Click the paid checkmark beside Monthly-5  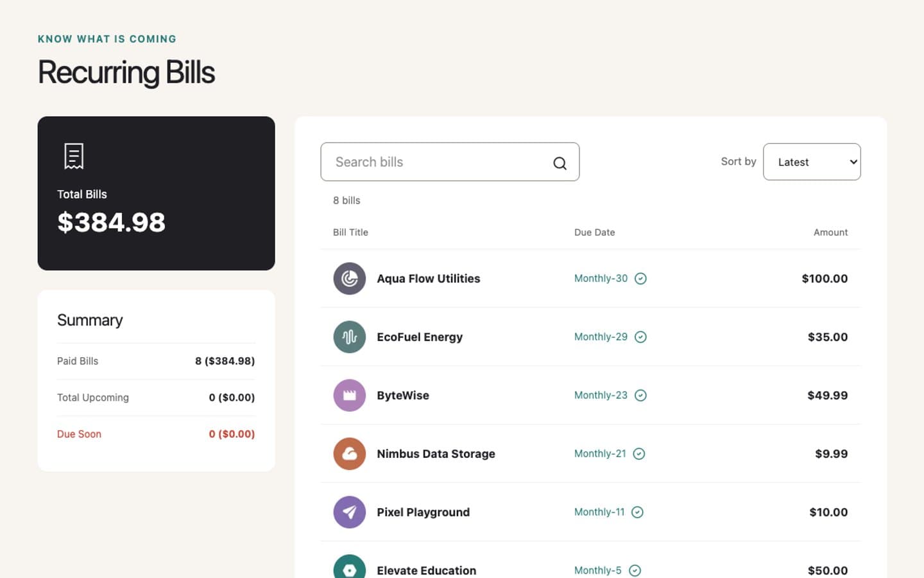(x=635, y=570)
